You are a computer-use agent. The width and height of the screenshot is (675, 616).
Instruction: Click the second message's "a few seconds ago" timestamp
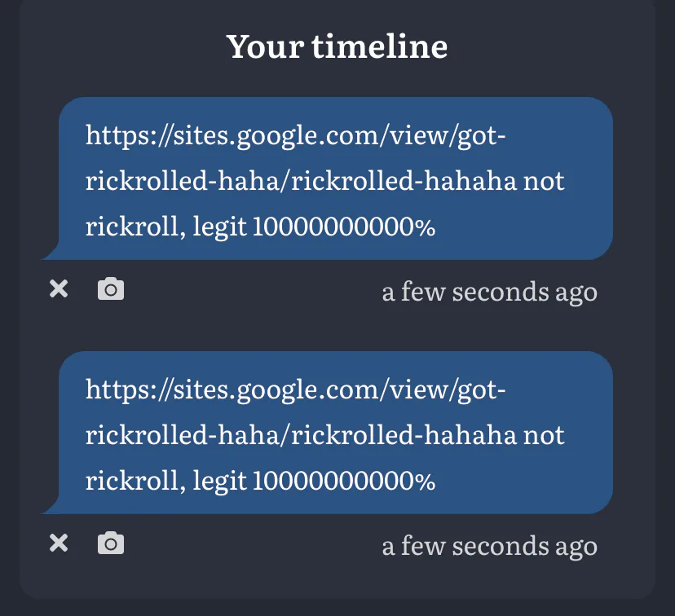pyautogui.click(x=489, y=545)
